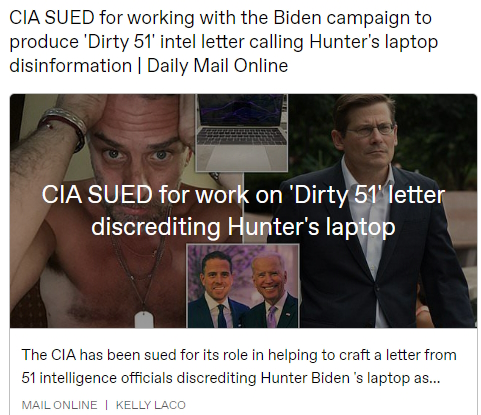
Task: Click 'Daily Mail Online' in the post title
Action: pos(217,65)
